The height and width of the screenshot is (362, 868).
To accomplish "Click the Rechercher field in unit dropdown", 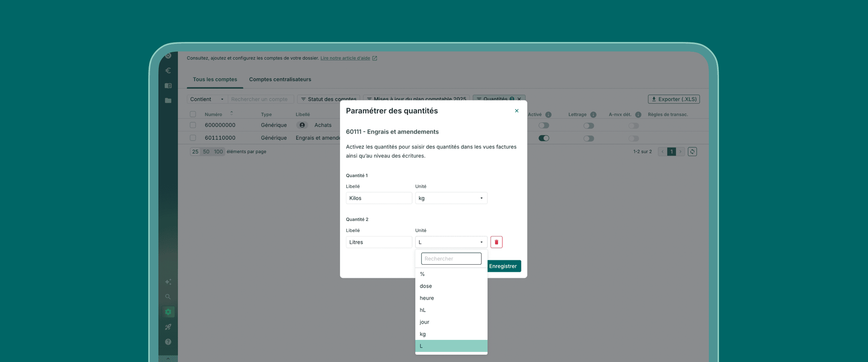I will point(451,259).
